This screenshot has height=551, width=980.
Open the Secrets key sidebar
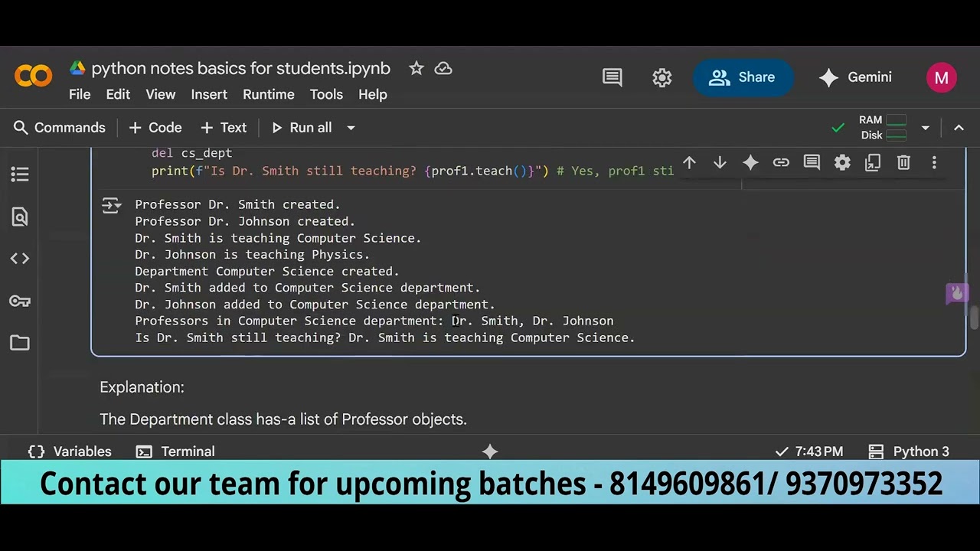pyautogui.click(x=20, y=301)
